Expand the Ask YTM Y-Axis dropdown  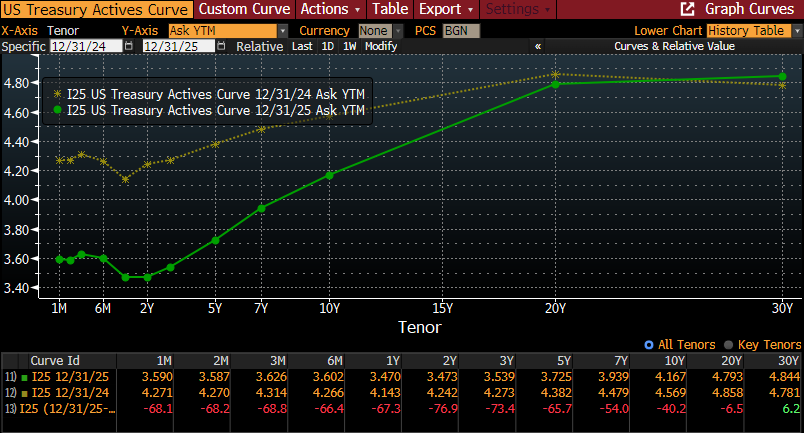[x=283, y=32]
